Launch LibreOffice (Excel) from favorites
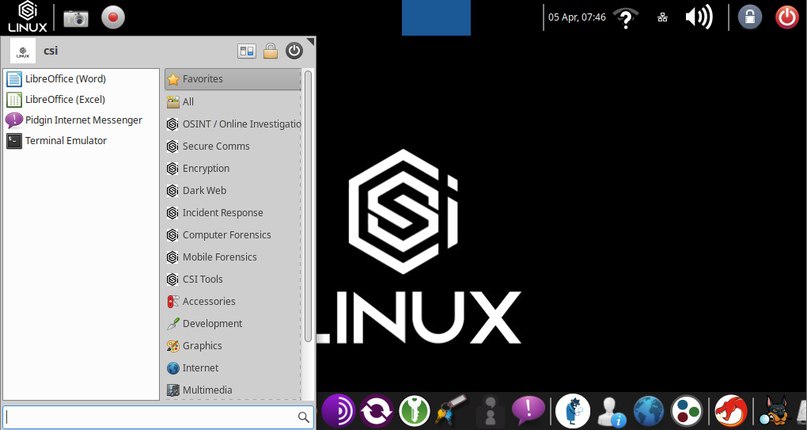This screenshot has height=430, width=807. 81,99
